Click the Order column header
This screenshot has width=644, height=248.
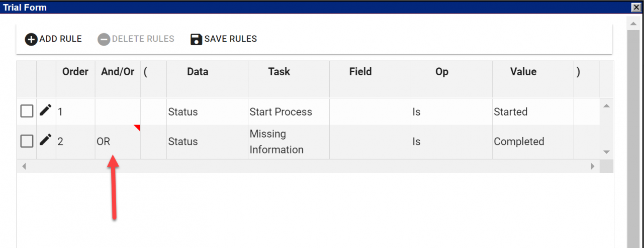click(x=75, y=72)
